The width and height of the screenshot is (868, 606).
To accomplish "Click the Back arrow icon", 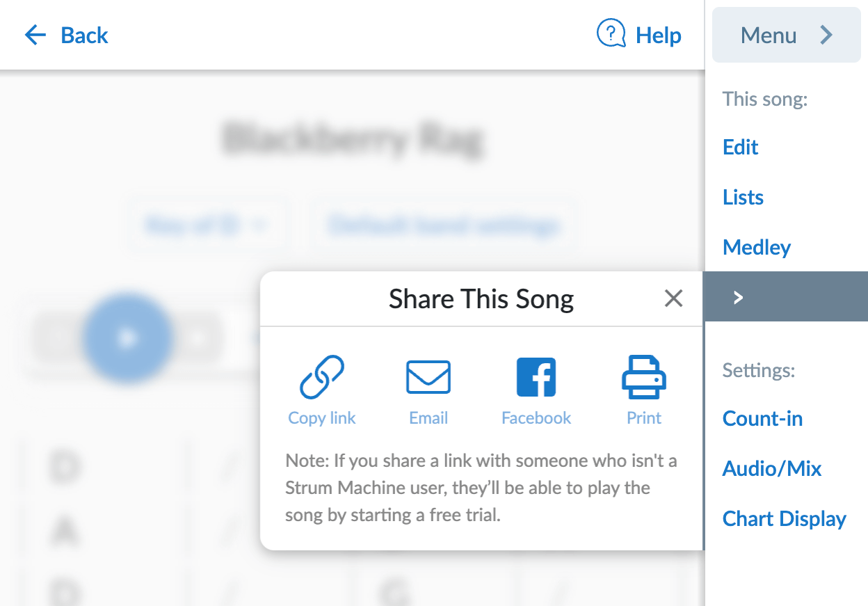I will tap(35, 35).
